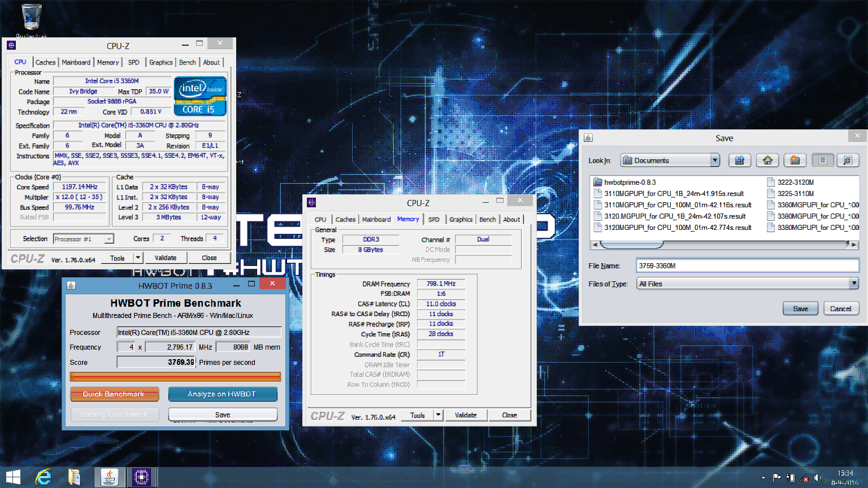Open the Memory tab in CPU-Z CPU window
The image size is (868, 488).
click(x=108, y=62)
